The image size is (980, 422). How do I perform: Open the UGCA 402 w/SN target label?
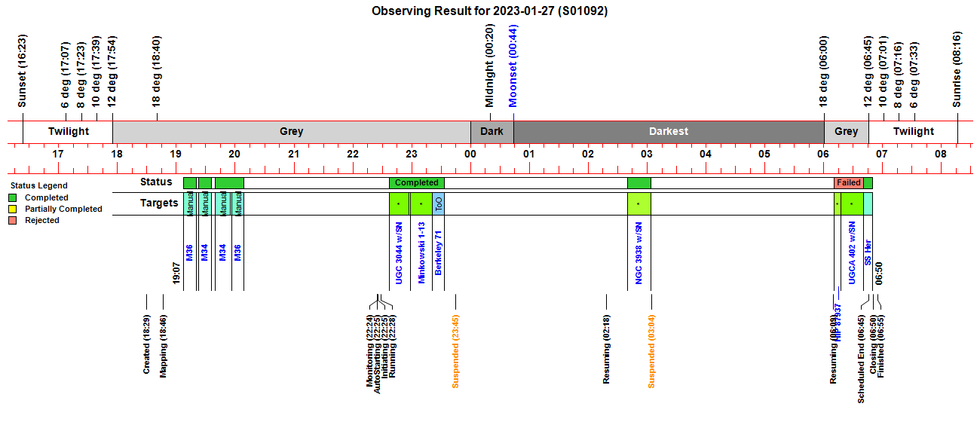pos(852,252)
